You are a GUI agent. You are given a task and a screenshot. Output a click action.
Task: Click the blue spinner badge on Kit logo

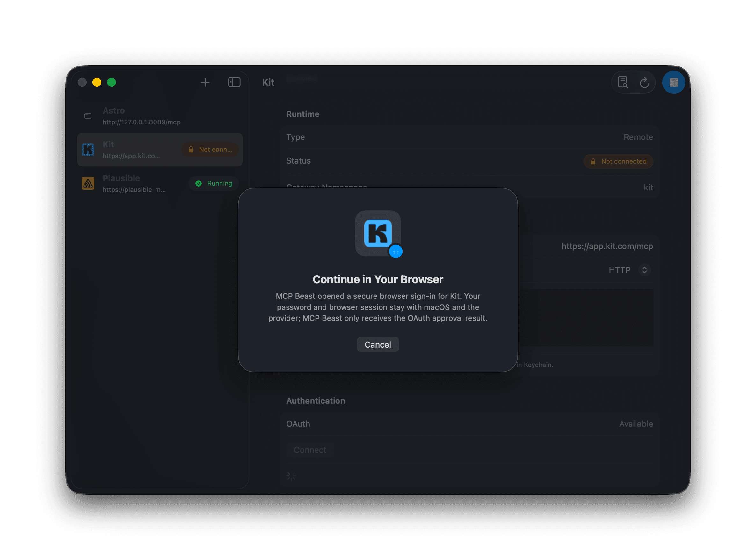coord(396,252)
